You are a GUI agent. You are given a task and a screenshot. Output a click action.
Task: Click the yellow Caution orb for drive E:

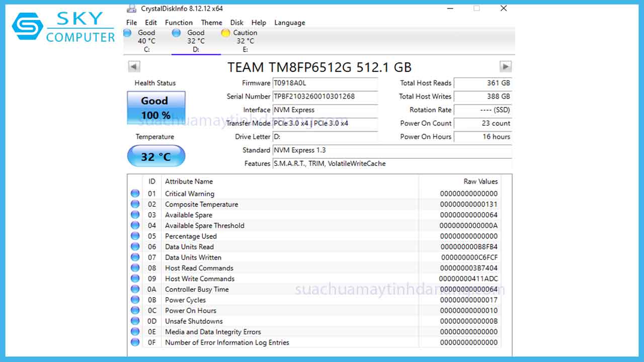tap(226, 33)
